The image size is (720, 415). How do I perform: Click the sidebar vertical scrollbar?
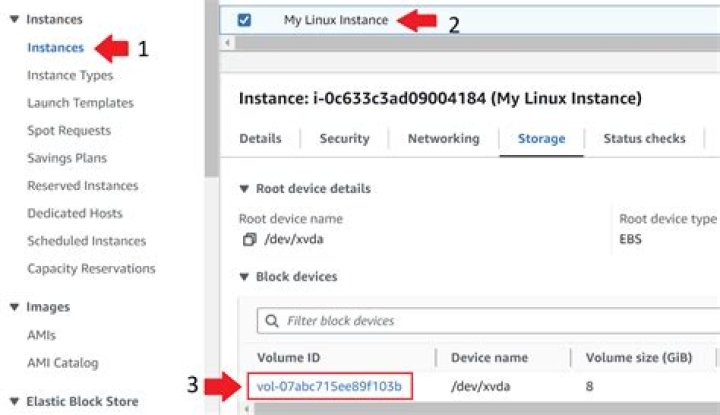point(211,87)
